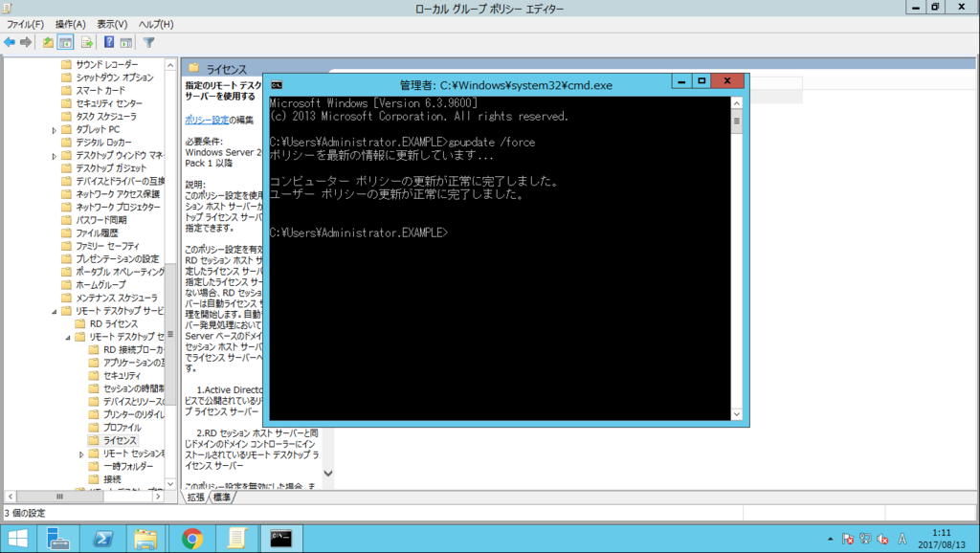
Task: Collapse the リモート デスクトップ セ subtree node
Action: click(68, 338)
